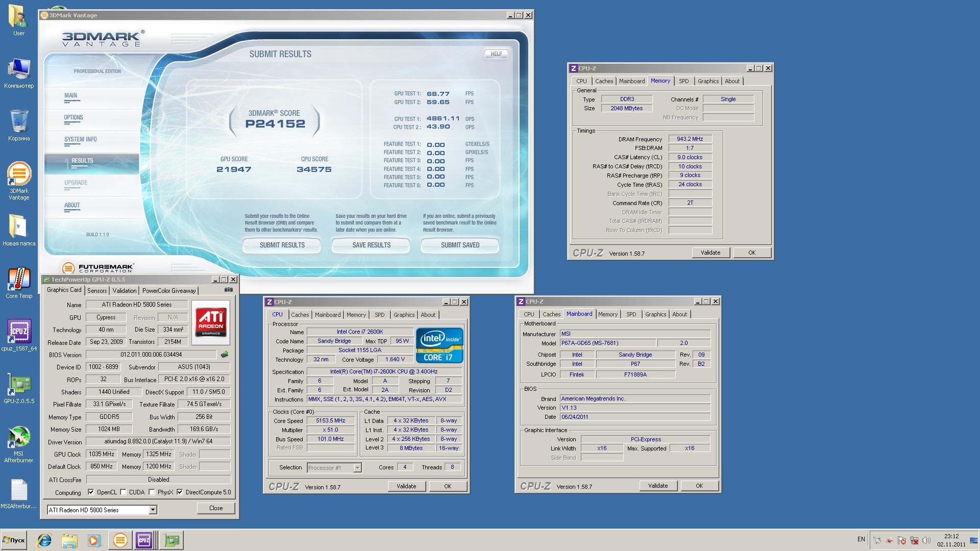
Task: Click Close button in GPU-Z
Action: pyautogui.click(x=216, y=508)
